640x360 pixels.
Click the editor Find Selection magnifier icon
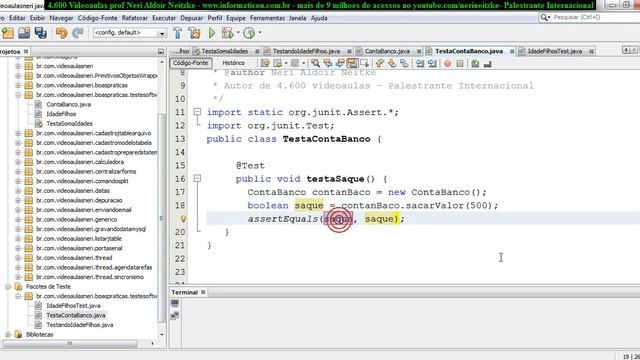315,63
